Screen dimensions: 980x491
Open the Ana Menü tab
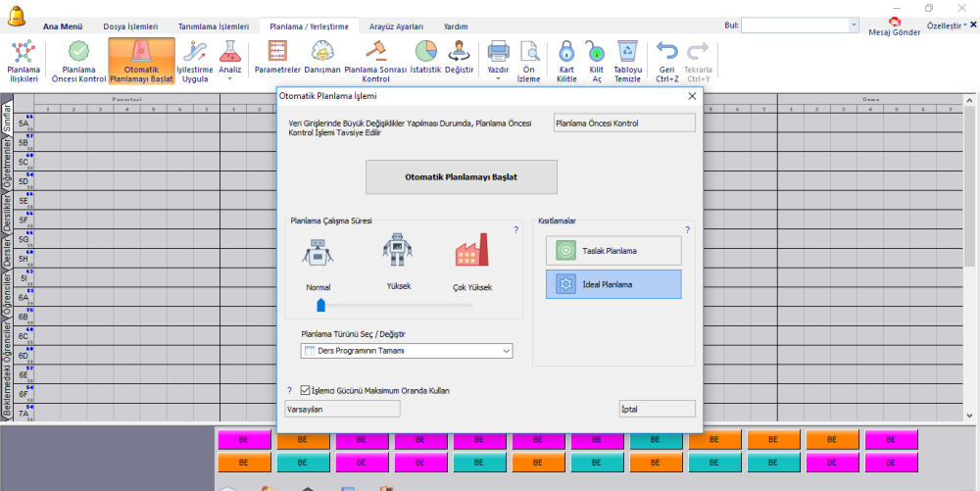pyautogui.click(x=63, y=26)
